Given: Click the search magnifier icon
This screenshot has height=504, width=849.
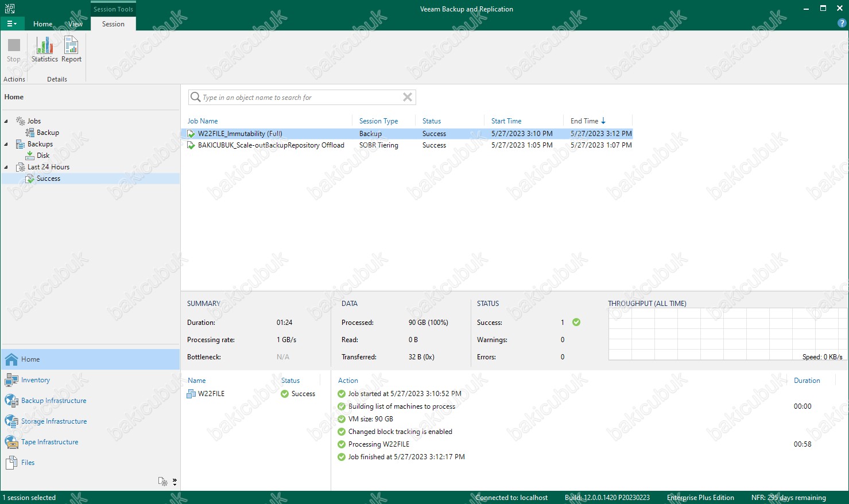Looking at the screenshot, I should pyautogui.click(x=195, y=97).
